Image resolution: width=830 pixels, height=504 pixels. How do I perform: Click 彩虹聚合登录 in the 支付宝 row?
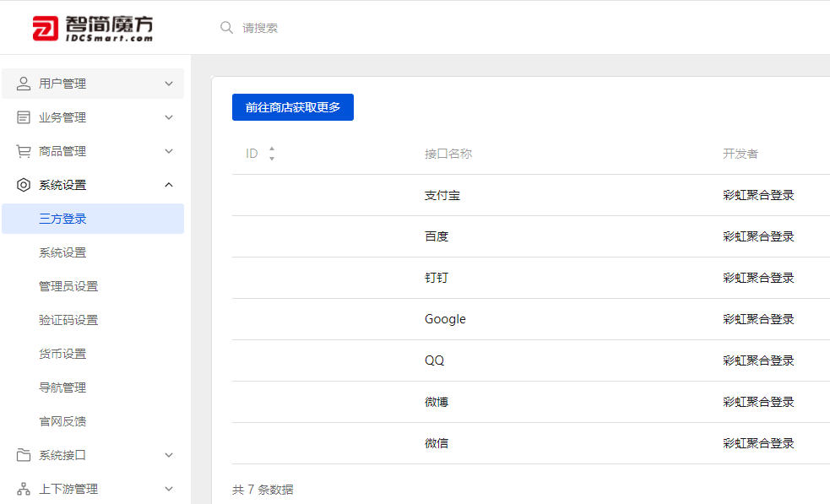pos(758,195)
